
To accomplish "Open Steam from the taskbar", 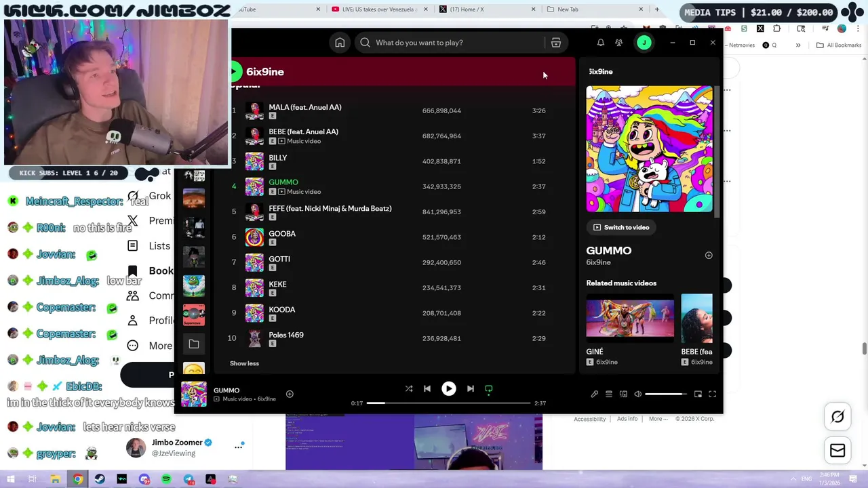I will (100, 479).
